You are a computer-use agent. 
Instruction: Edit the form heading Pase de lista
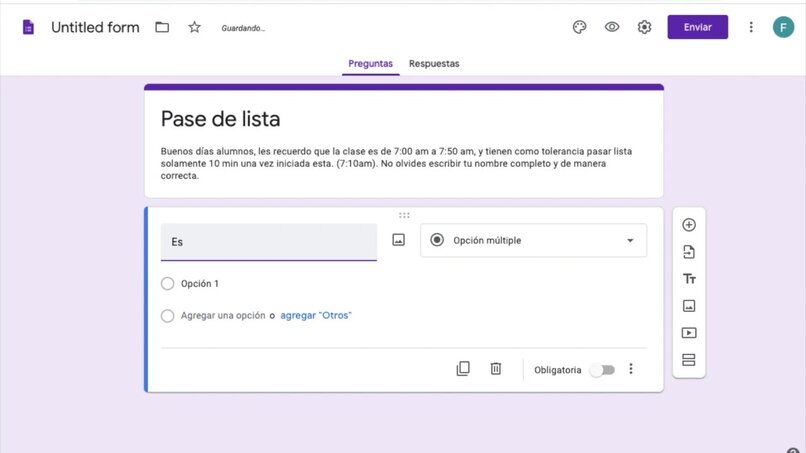coord(221,119)
